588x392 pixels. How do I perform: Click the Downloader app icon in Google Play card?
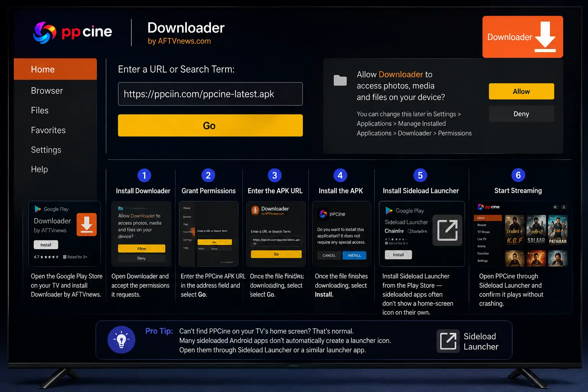click(87, 224)
